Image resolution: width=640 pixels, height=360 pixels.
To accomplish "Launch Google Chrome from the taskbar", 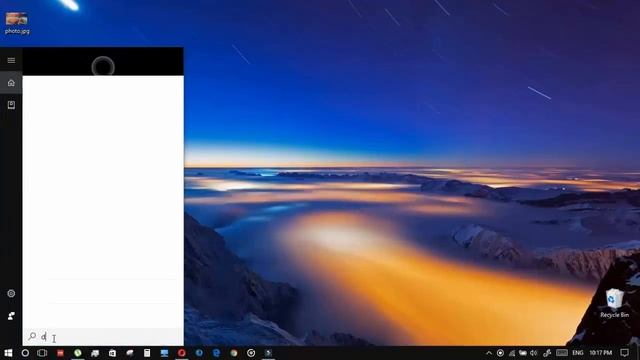I will pos(233,353).
